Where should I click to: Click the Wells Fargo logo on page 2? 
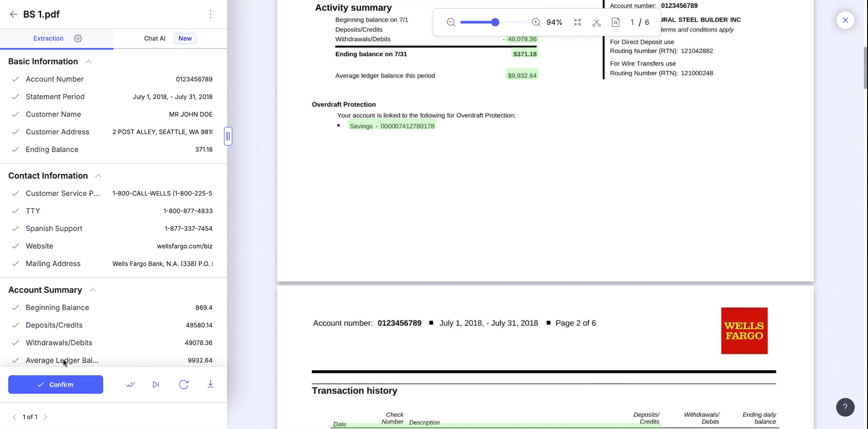(x=744, y=331)
